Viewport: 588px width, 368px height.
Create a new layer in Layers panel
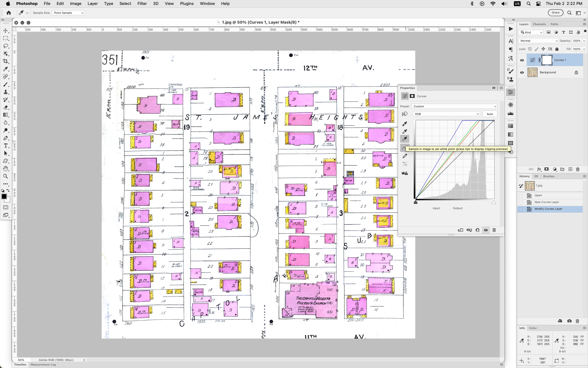pos(570,169)
